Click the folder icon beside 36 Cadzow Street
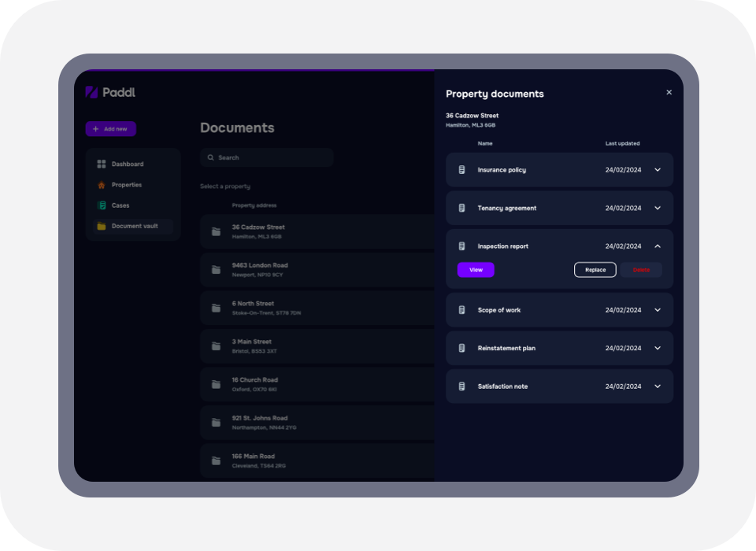 click(216, 231)
